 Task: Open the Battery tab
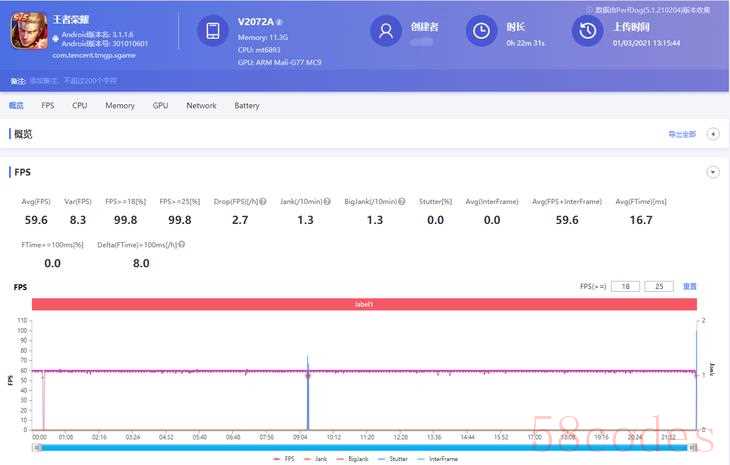coord(246,105)
